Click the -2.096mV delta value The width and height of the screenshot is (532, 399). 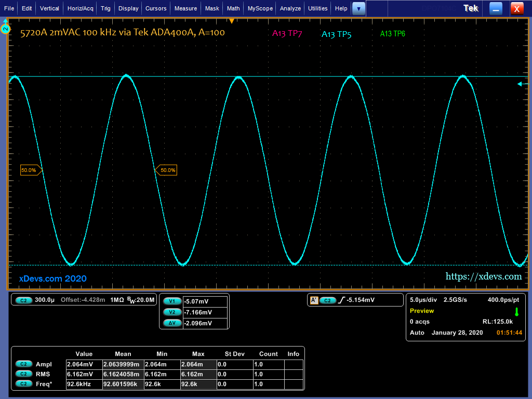pos(205,323)
